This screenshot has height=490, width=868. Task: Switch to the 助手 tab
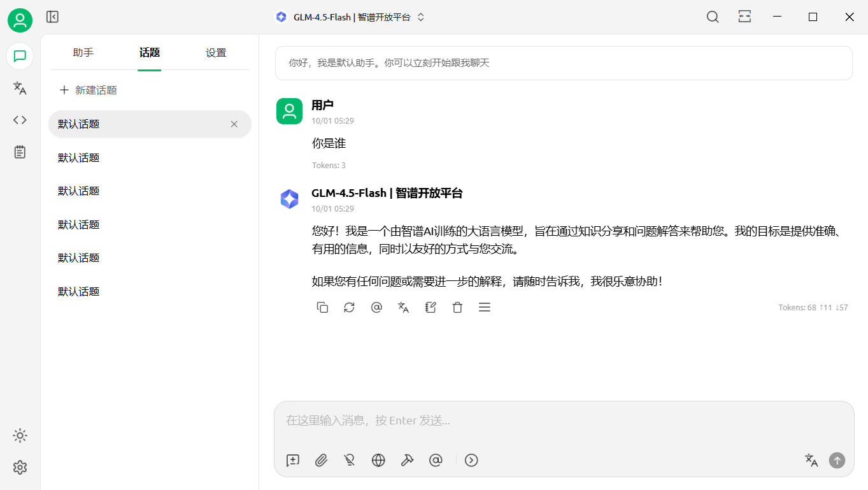click(83, 53)
